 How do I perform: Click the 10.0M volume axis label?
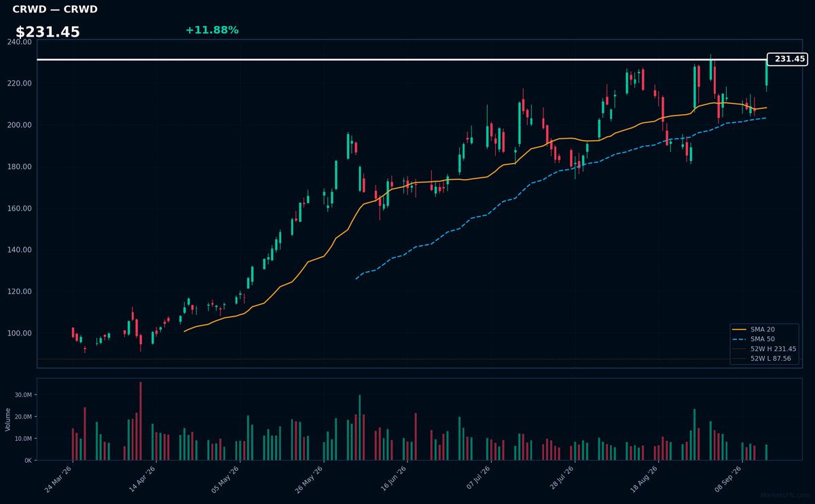tap(23, 439)
